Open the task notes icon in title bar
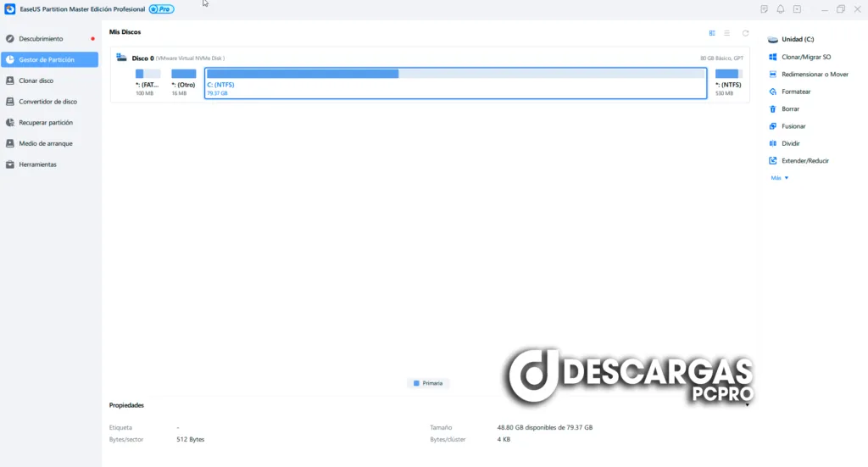 [765, 9]
